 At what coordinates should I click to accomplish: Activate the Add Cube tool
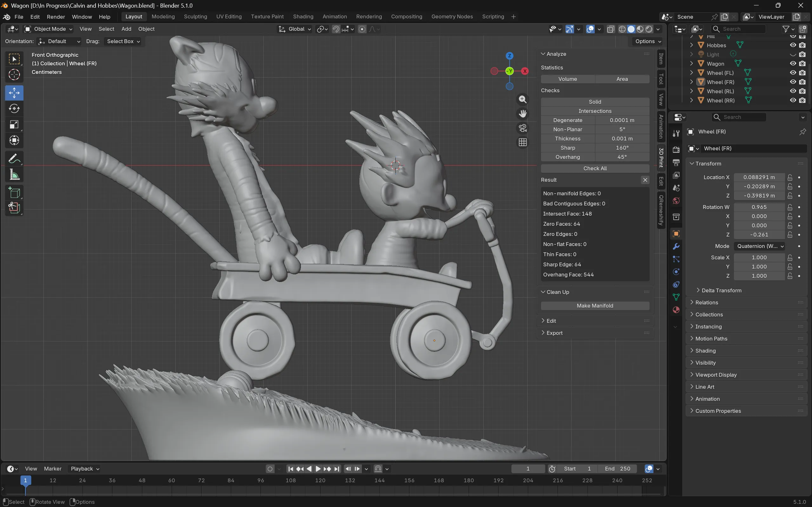14,193
